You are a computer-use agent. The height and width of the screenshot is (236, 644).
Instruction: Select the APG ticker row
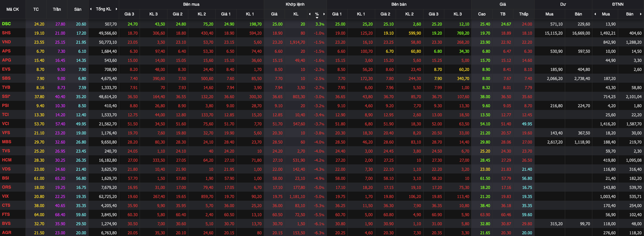coord(6,60)
